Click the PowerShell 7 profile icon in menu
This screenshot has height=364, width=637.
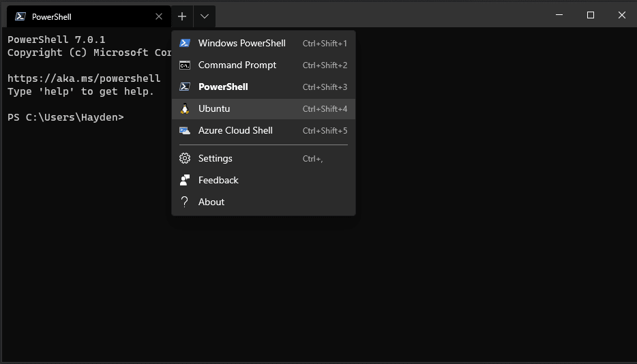click(x=185, y=87)
